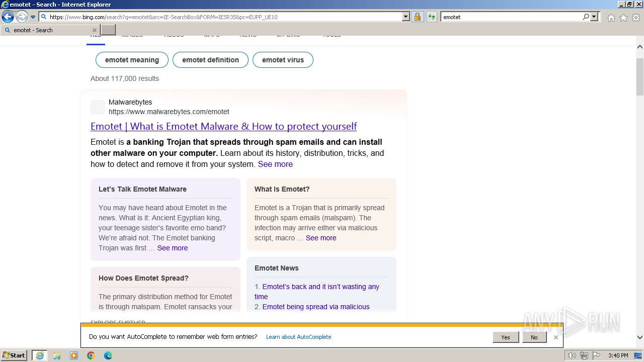Click the volume speaker tray icon
This screenshot has height=362, width=644.
572,356
